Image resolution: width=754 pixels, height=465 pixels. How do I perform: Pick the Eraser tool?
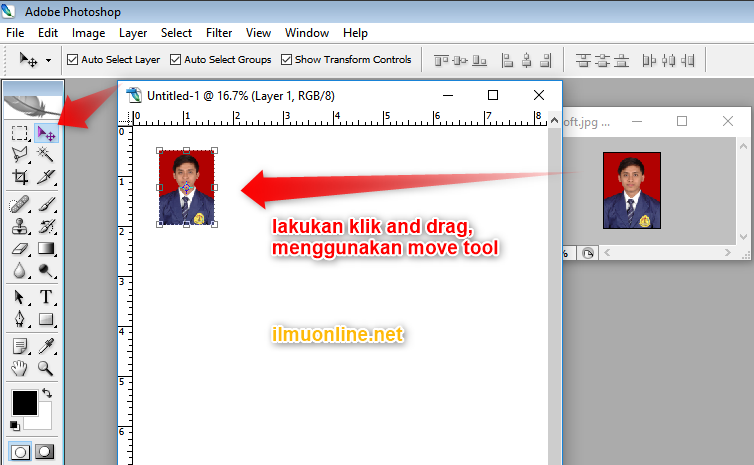click(20, 249)
